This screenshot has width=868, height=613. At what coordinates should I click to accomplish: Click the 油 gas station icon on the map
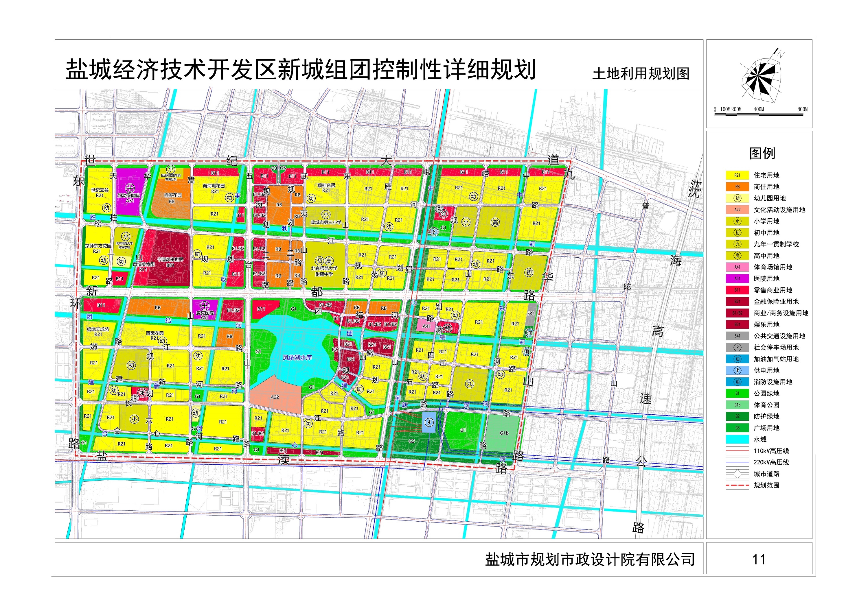530,333
